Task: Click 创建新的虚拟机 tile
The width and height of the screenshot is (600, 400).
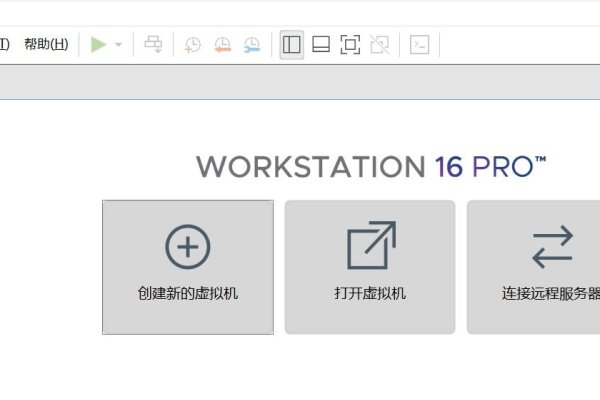Action: 188,267
